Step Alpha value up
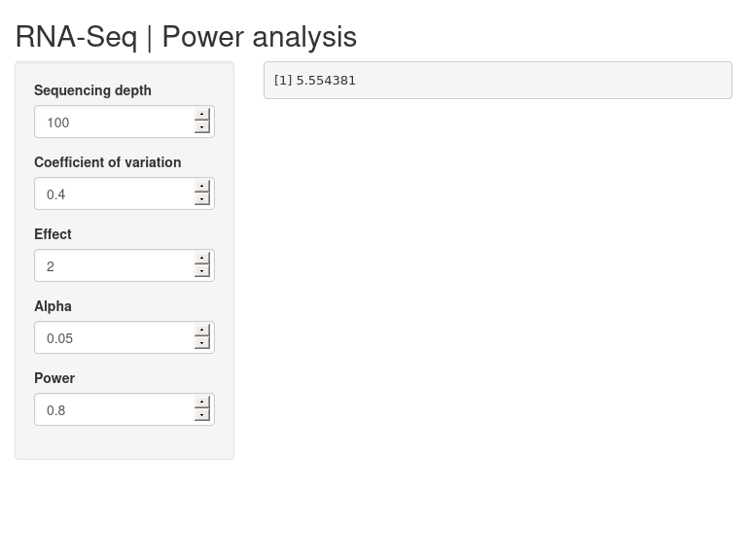Image resolution: width=747 pixels, height=560 pixels. (x=202, y=330)
